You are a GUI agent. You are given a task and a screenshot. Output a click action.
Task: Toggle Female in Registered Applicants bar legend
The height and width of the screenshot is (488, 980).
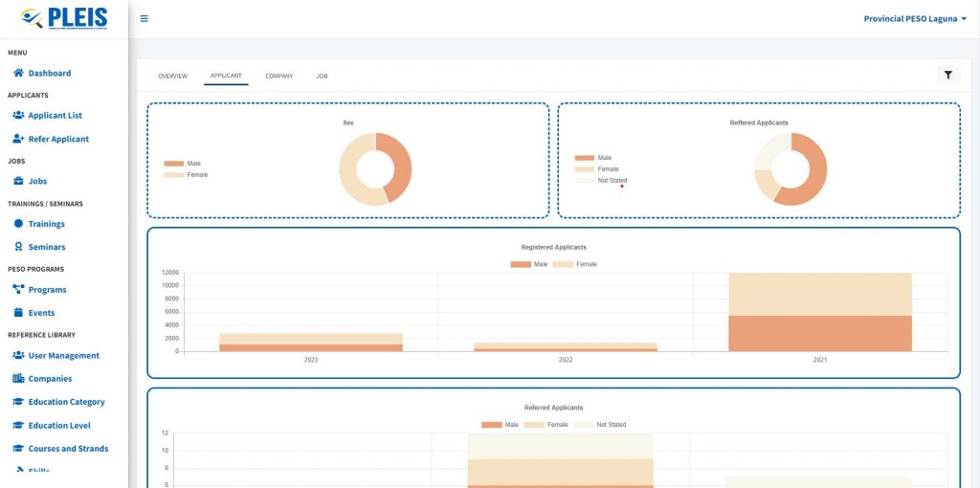point(575,264)
